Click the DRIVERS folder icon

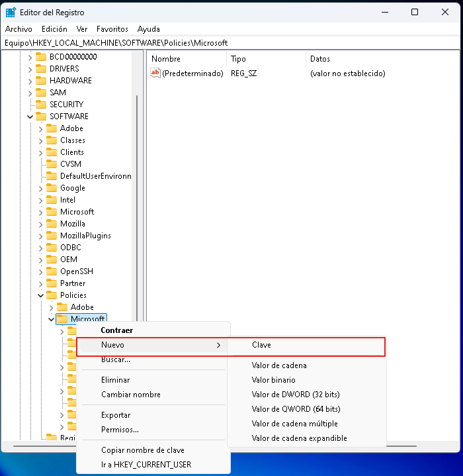click(41, 69)
